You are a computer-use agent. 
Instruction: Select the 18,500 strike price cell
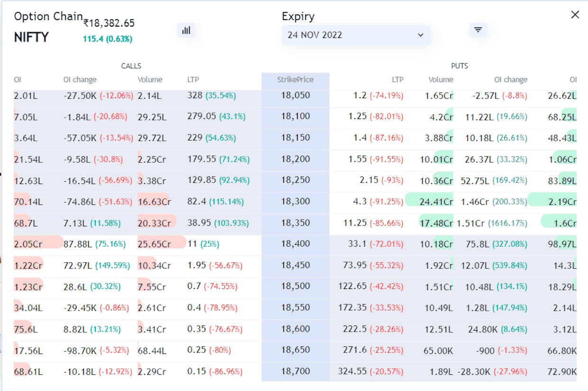pyautogui.click(x=295, y=287)
